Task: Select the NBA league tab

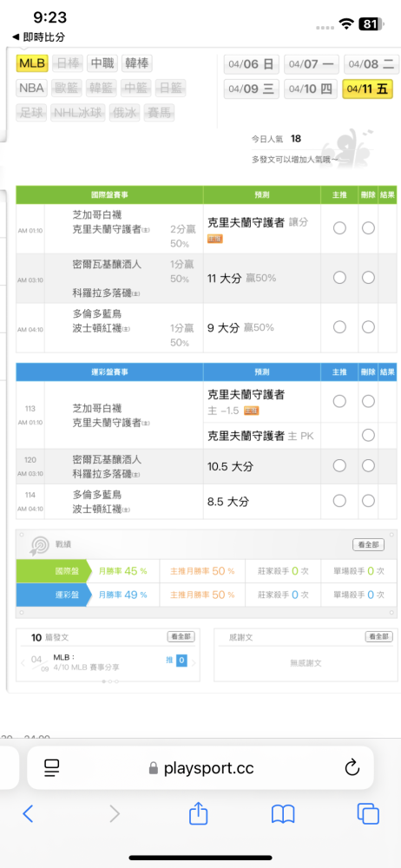Action: 32,88
